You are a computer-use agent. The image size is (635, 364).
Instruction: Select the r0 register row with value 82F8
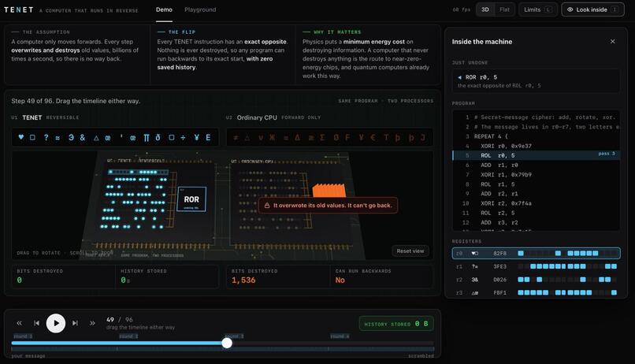tap(537, 253)
